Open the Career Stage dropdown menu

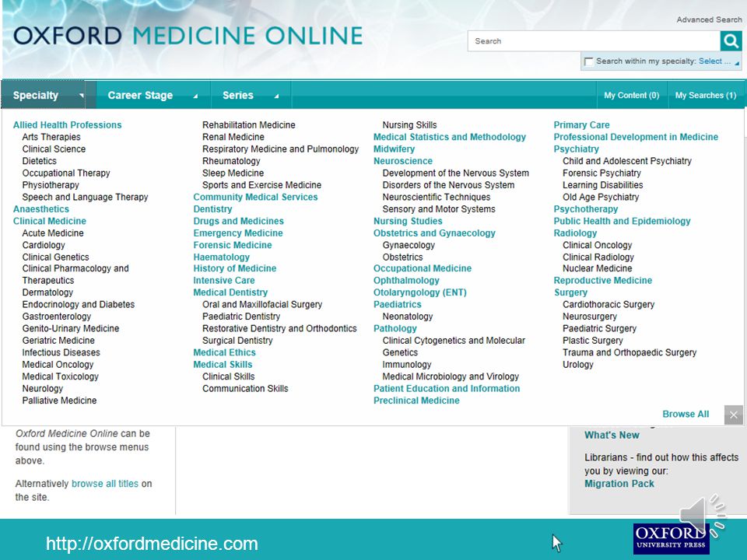153,95
